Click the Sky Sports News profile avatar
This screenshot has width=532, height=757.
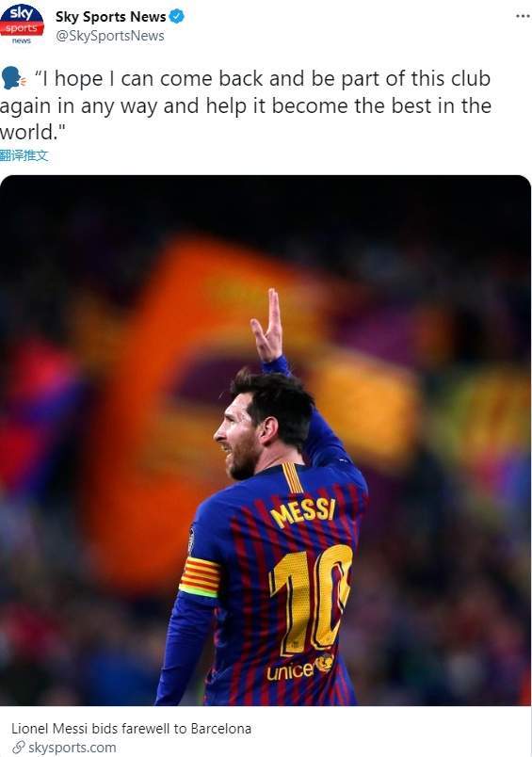pos(22,24)
